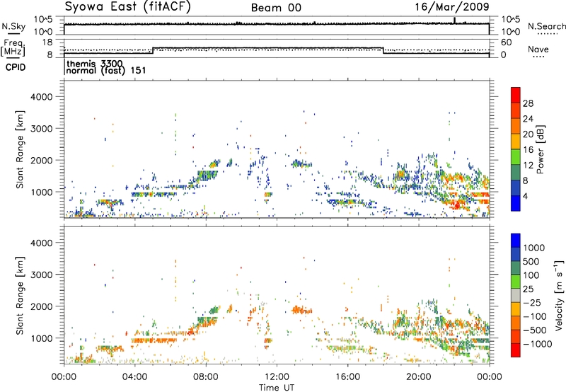Click the 'Time UT' axis label
This screenshot has height=392, width=566.
pyautogui.click(x=277, y=388)
